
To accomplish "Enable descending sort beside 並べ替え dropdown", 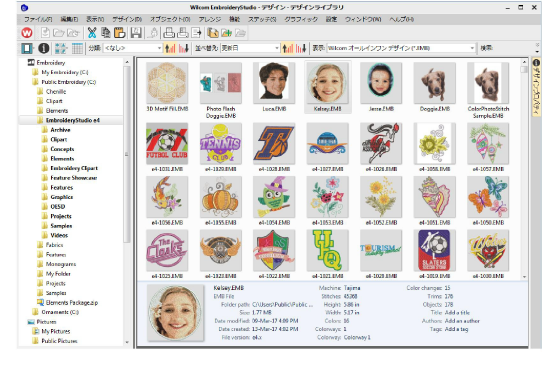I will point(301,48).
